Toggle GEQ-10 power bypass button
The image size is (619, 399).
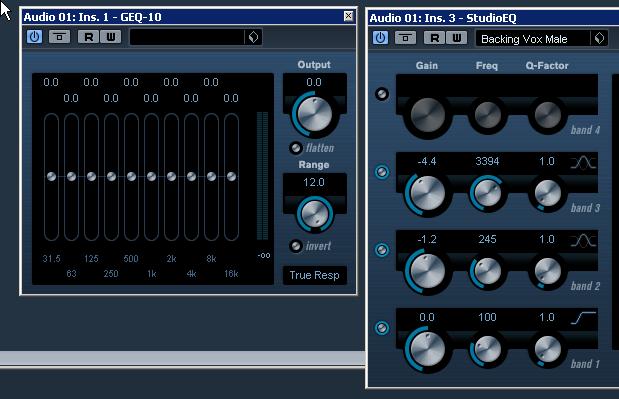tap(34, 37)
